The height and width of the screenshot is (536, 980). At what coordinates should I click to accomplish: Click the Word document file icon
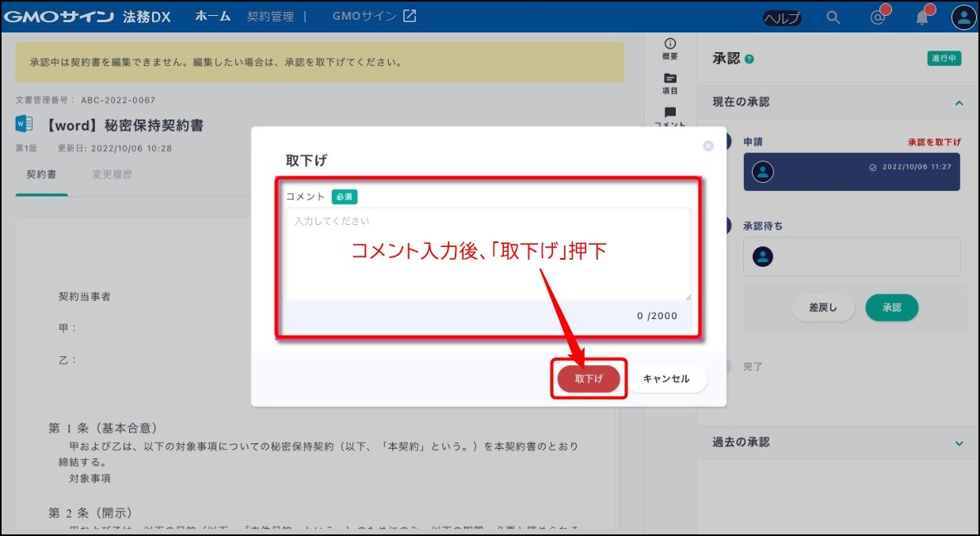24,124
